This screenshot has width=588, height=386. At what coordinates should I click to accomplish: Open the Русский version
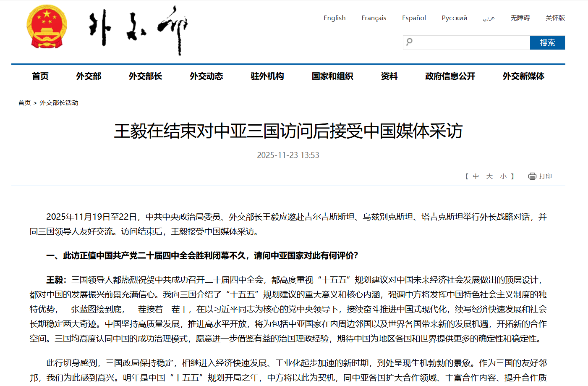454,18
